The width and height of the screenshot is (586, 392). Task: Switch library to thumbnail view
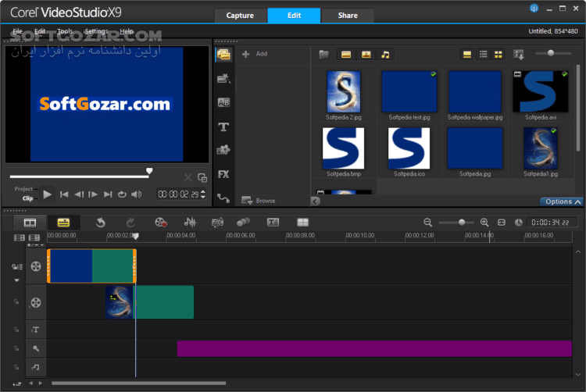tap(498, 55)
